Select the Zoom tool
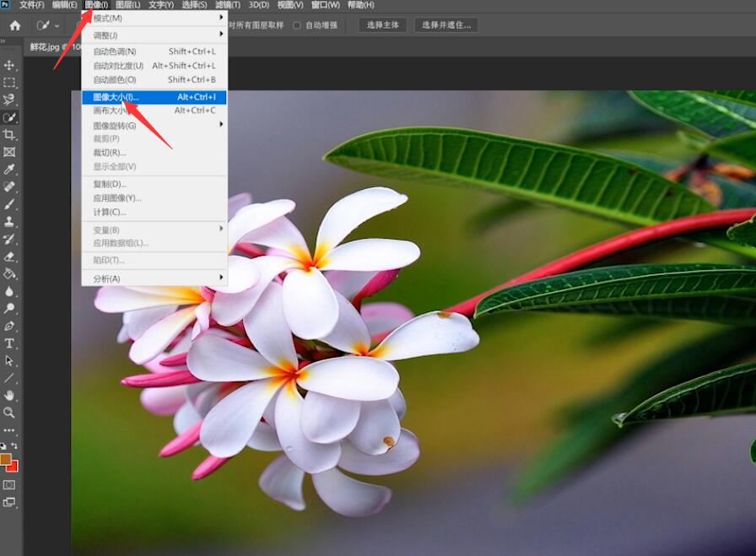The height and width of the screenshot is (556, 756). tap(9, 413)
